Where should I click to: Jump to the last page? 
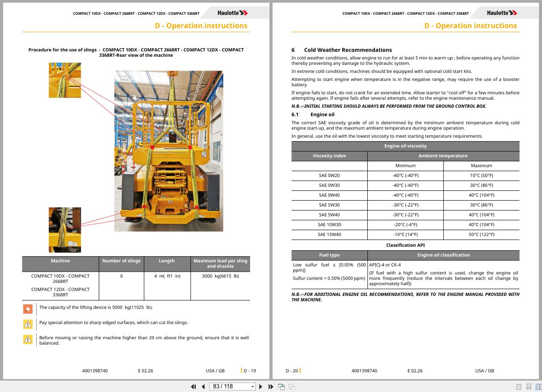270,387
